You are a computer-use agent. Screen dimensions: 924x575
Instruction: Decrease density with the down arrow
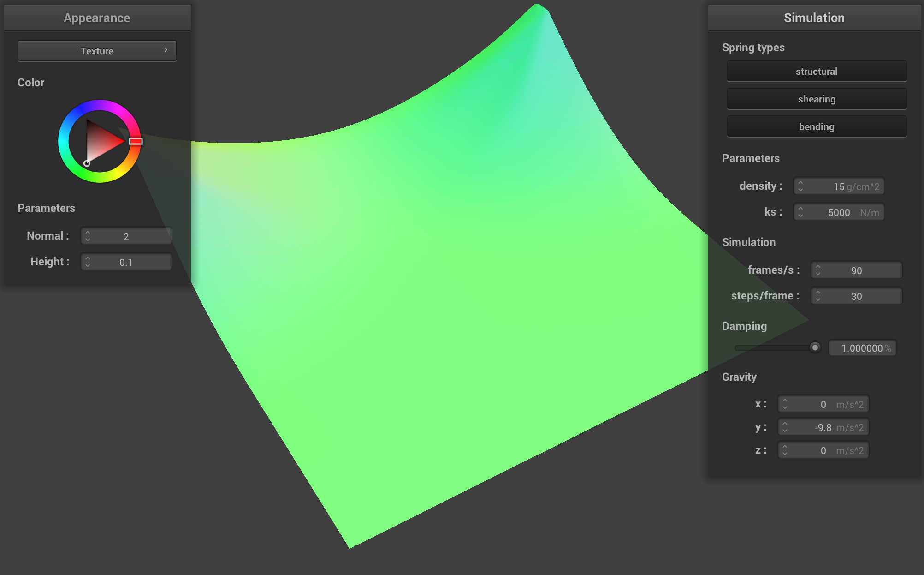800,190
